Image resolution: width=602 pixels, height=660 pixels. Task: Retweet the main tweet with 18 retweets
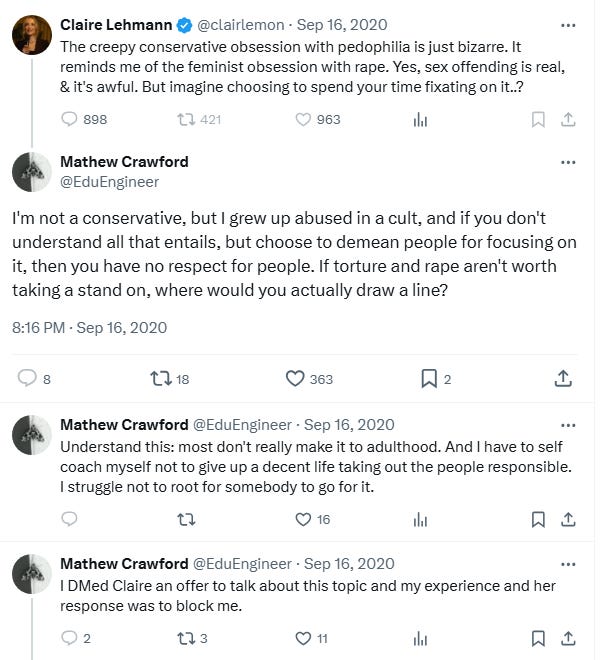tap(159, 378)
